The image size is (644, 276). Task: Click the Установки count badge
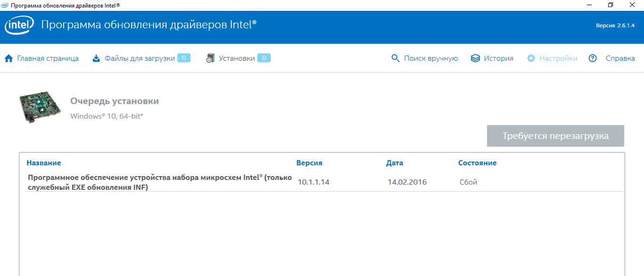(x=264, y=58)
